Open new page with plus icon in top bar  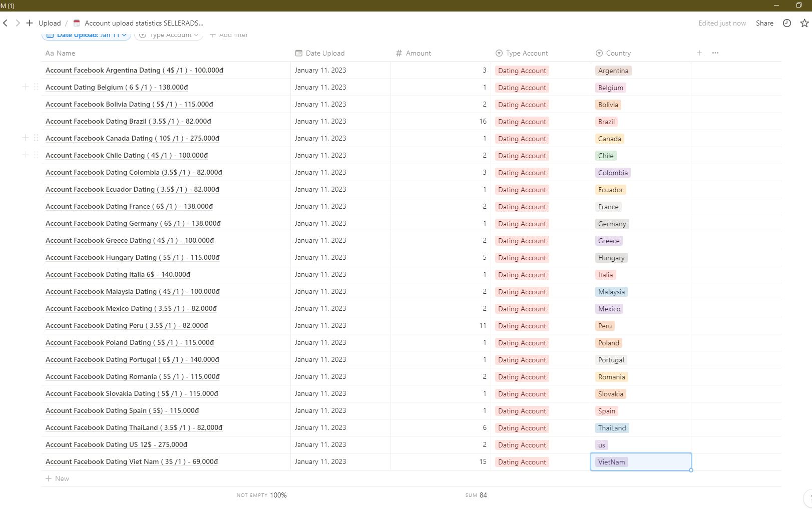(30, 23)
